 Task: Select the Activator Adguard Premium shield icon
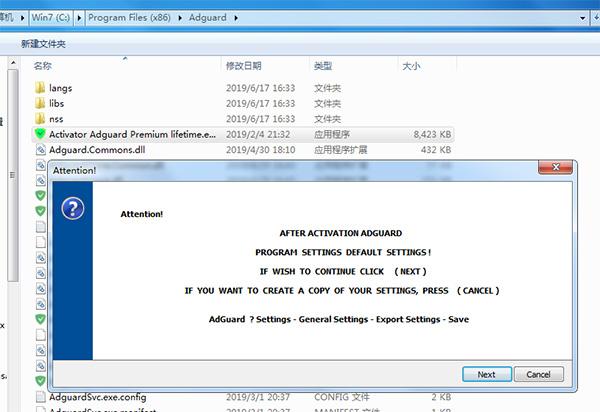point(40,134)
